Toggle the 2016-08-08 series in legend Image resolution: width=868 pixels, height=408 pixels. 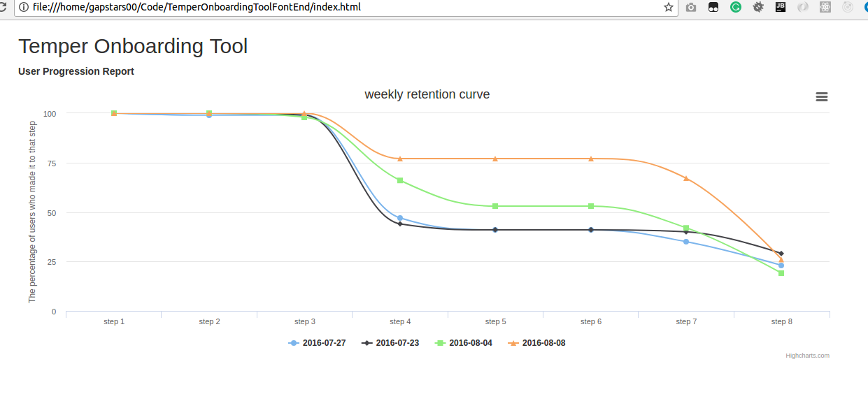pos(536,343)
